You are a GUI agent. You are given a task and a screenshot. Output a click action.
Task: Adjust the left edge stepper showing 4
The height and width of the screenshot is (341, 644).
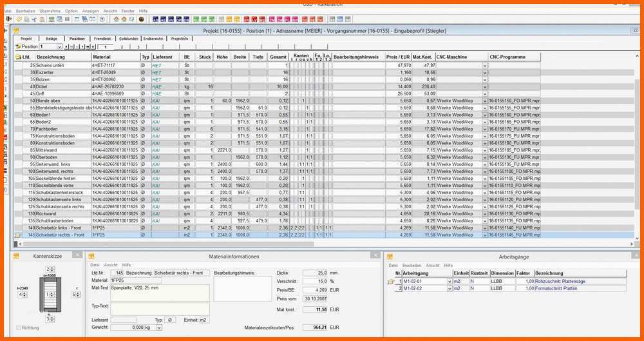point(22,295)
